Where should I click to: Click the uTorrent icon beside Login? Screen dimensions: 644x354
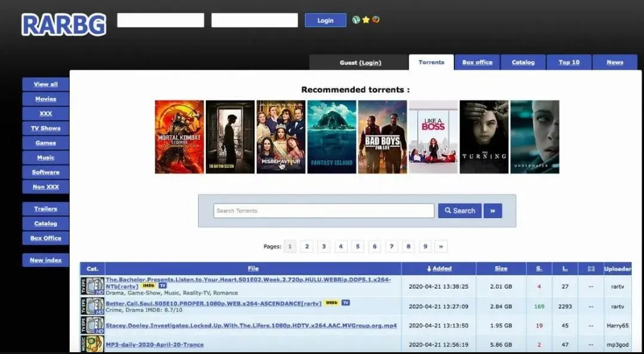(356, 20)
